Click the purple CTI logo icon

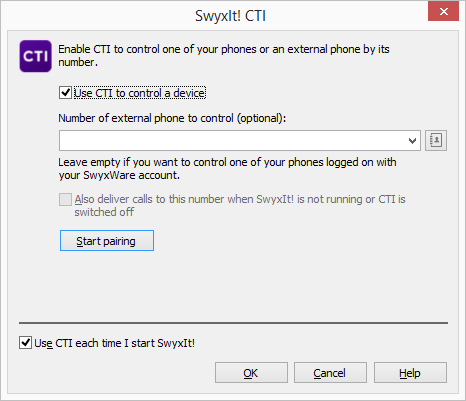coord(35,56)
